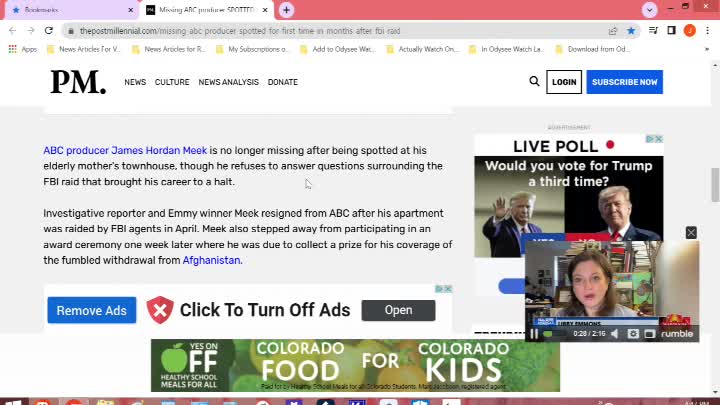This screenshot has height=405, width=720.
Task: Open the orange profile avatar
Action: click(690, 31)
